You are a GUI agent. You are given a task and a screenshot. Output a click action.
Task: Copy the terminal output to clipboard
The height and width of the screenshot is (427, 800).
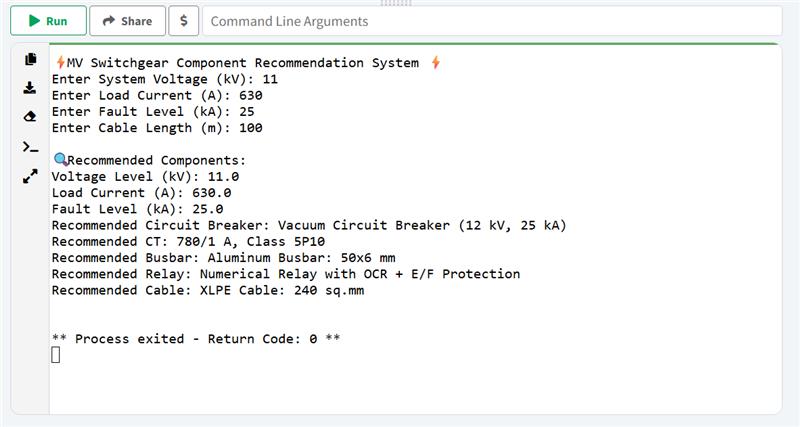coord(30,59)
